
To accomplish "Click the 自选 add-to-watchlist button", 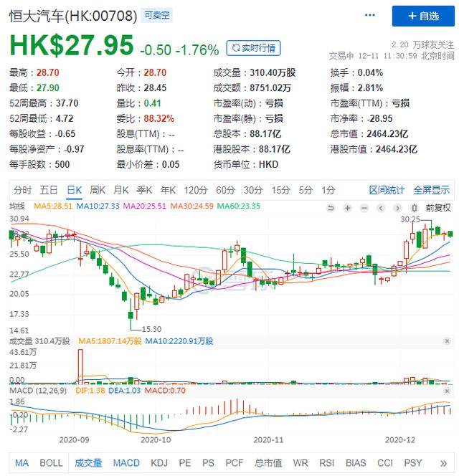I will (423, 16).
